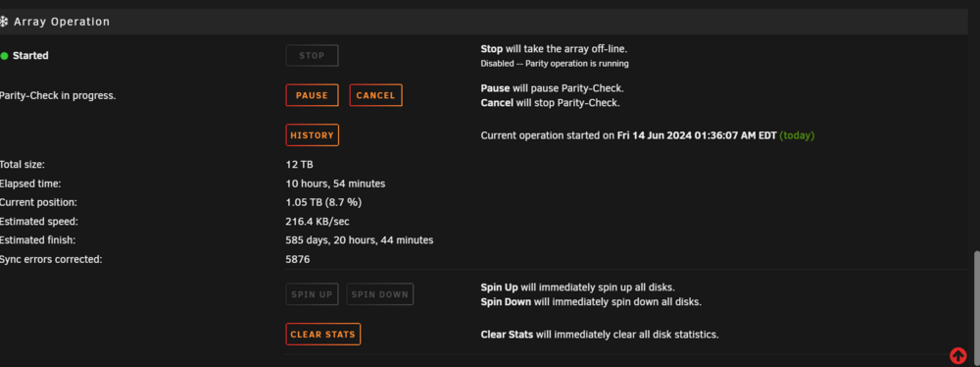This screenshot has width=980, height=367.
Task: Click the disabled Stop array button
Action: [312, 56]
